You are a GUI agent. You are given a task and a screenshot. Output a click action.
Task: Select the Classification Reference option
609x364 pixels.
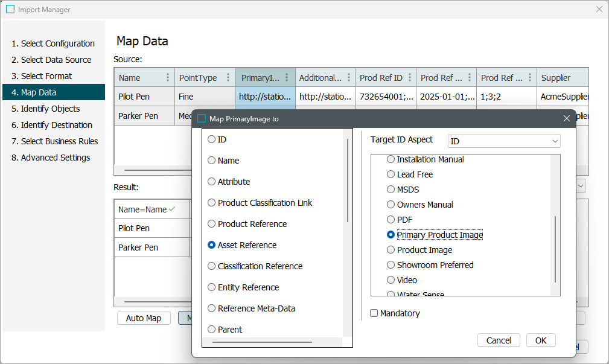click(x=212, y=266)
